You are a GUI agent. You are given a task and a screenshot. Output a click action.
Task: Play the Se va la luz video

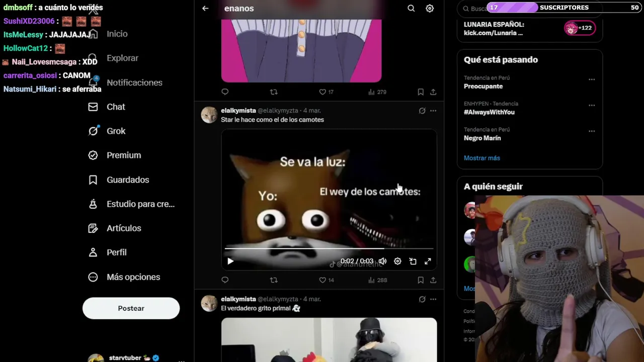coord(230,261)
